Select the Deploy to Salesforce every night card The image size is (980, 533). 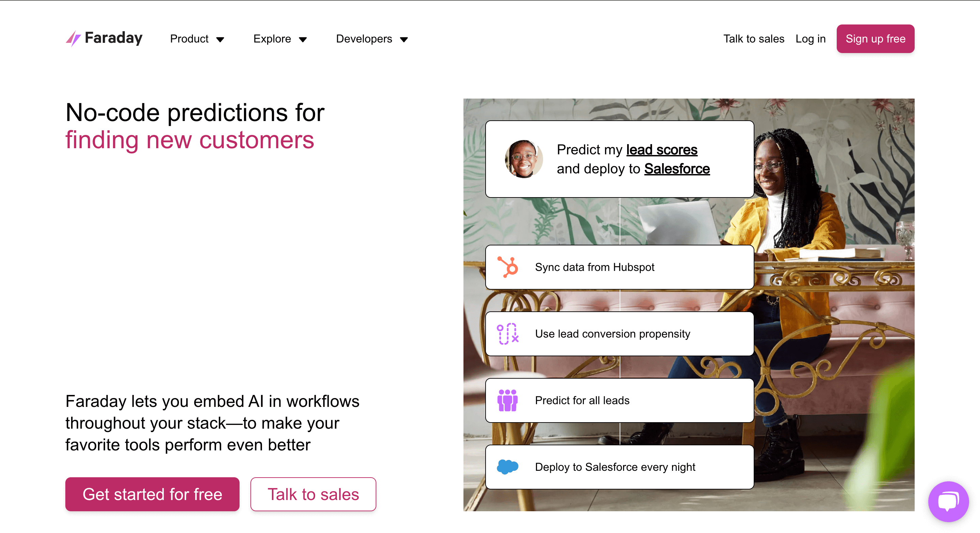click(x=619, y=467)
